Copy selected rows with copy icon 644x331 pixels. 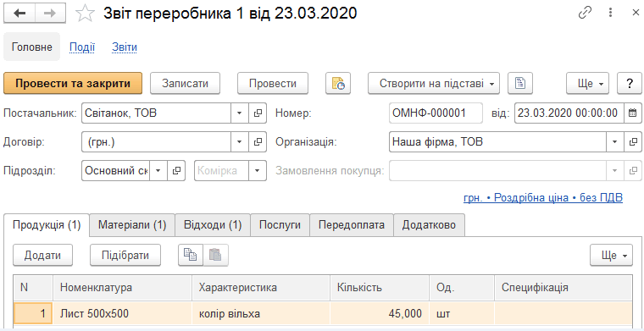point(191,255)
